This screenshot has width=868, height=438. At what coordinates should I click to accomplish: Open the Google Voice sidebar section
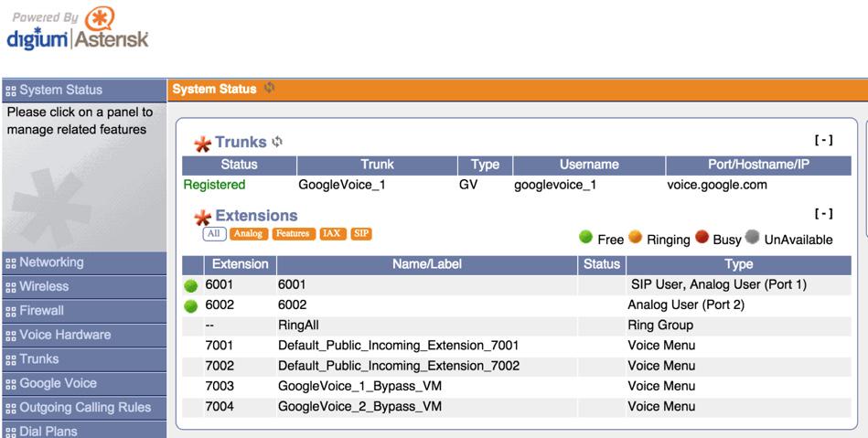point(84,384)
